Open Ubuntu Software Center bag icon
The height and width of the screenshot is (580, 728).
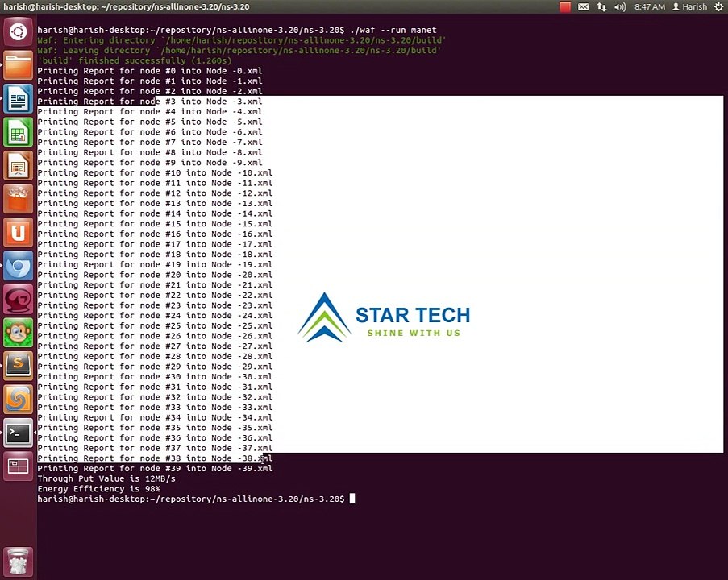point(18,199)
